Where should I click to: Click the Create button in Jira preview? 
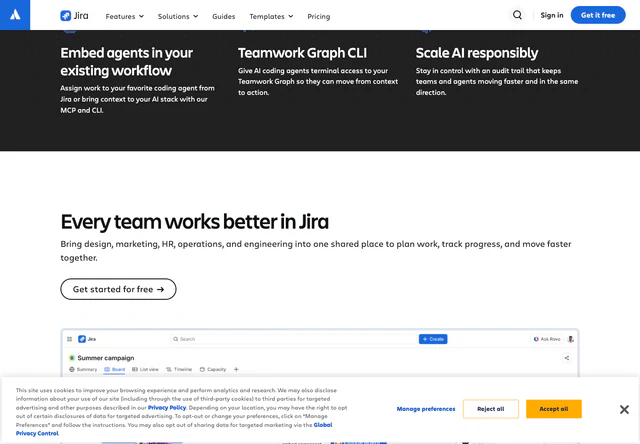[x=433, y=339]
